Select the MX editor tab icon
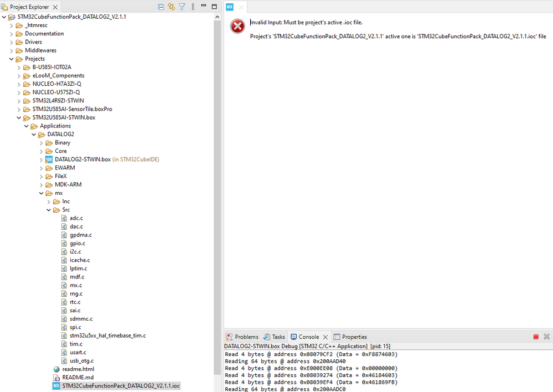The height and width of the screenshot is (392, 553). coord(230,7)
